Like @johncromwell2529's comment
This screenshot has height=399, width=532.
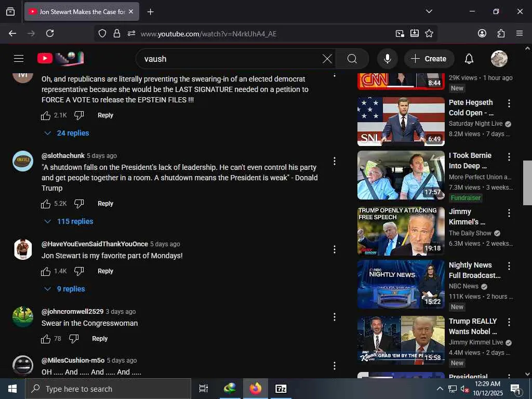click(46, 339)
